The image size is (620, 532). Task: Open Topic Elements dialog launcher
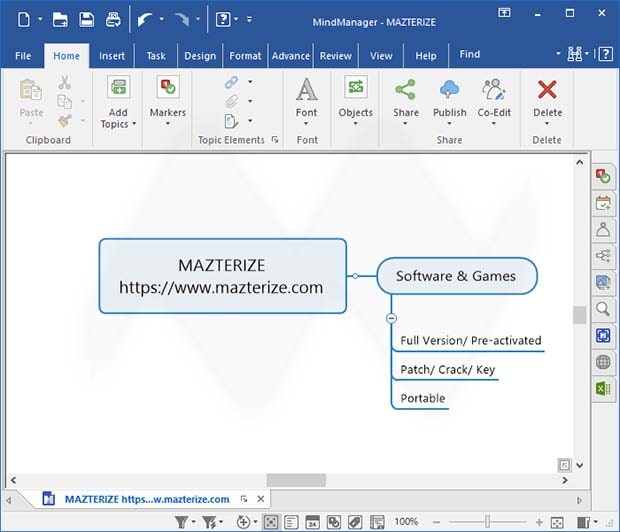tap(275, 140)
